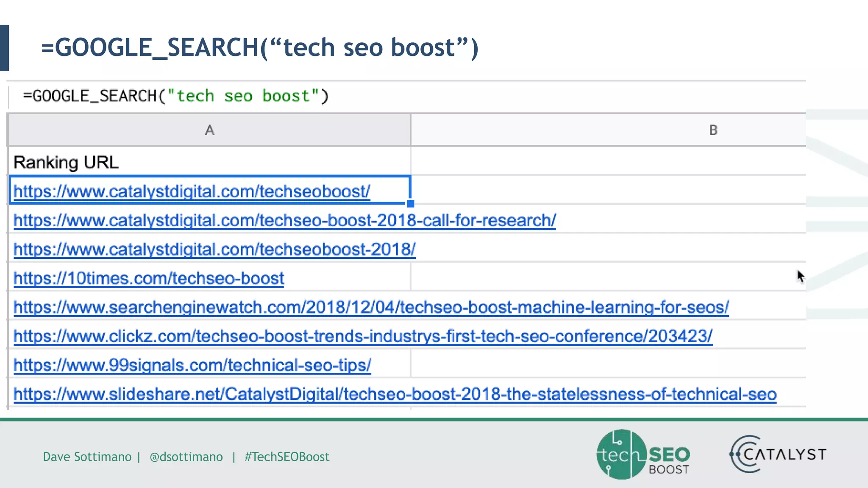
Task: Open the catalystdigital.com/techseoboost-2018/ link
Action: [214, 250]
